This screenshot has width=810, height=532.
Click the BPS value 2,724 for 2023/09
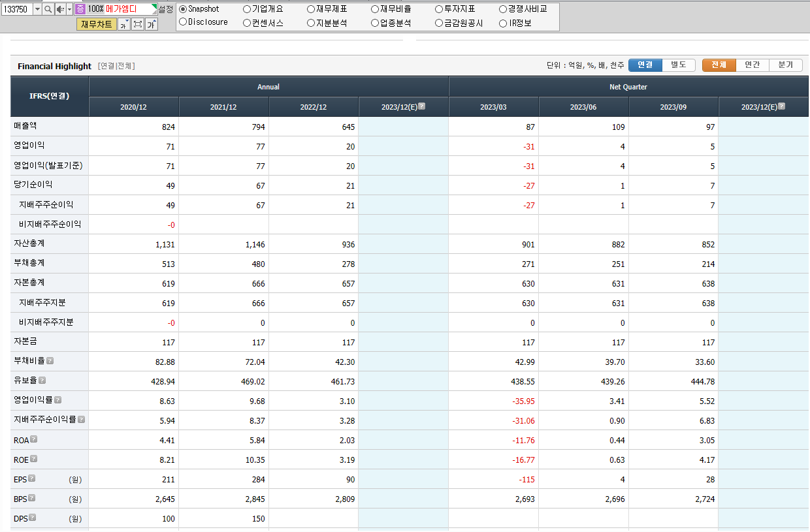(x=704, y=499)
